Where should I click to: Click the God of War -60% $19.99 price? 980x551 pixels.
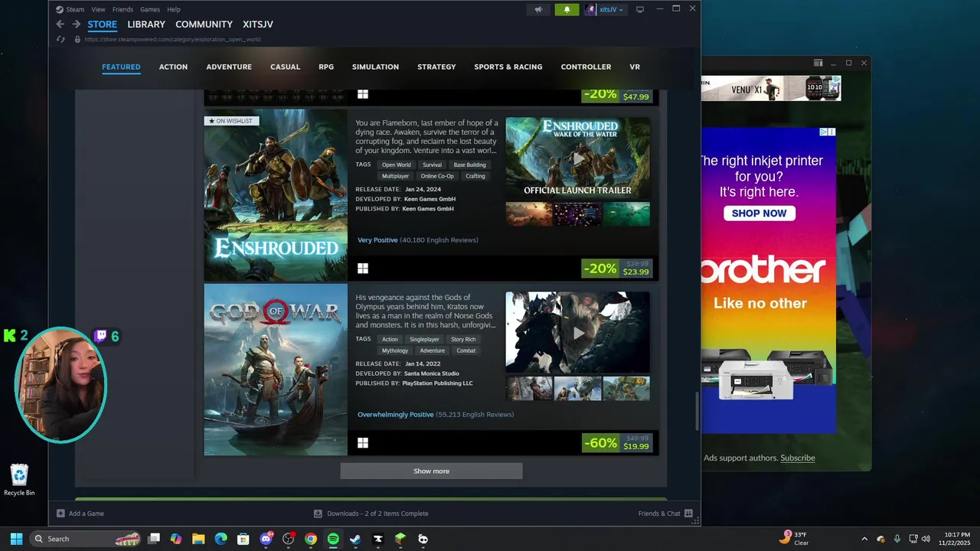pyautogui.click(x=617, y=443)
